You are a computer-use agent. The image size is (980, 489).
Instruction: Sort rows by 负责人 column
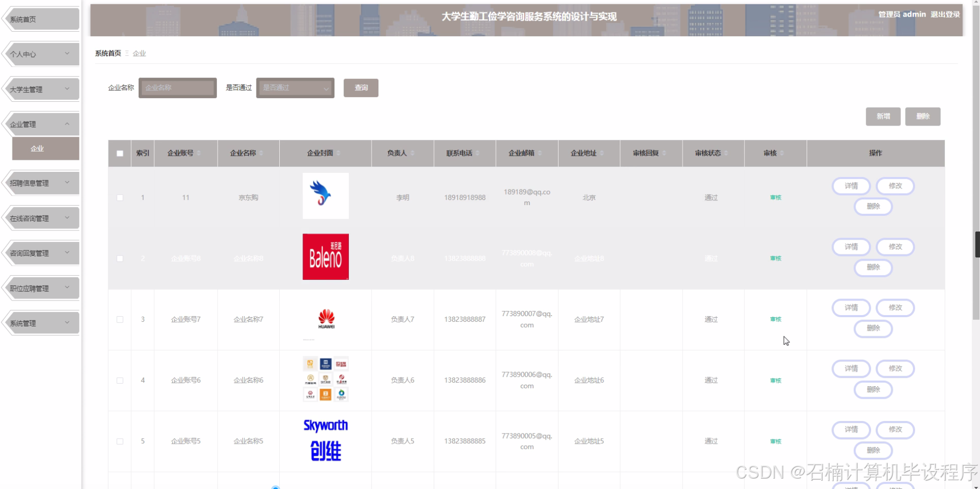pos(402,153)
